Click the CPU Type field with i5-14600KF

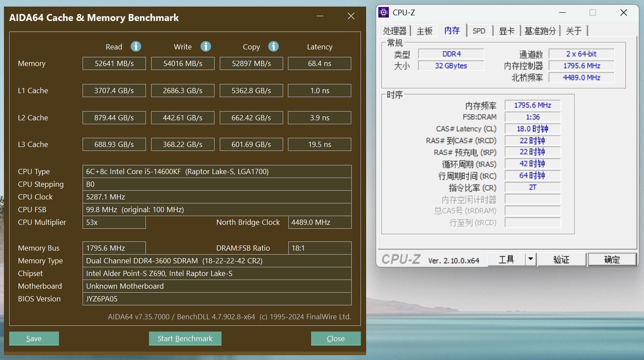tap(217, 171)
